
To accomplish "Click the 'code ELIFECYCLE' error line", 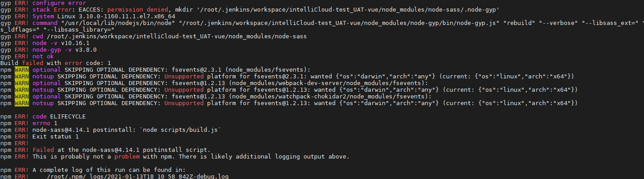I will click(59, 117).
